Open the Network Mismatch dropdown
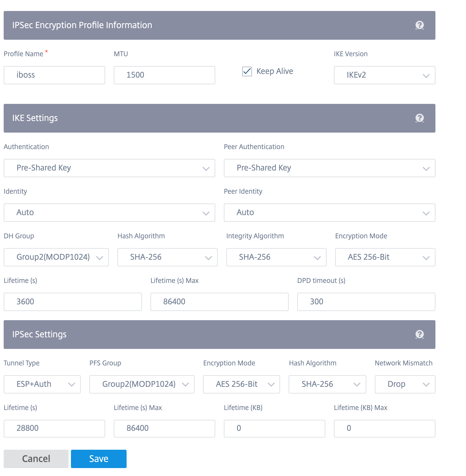466x476 pixels. tap(405, 384)
